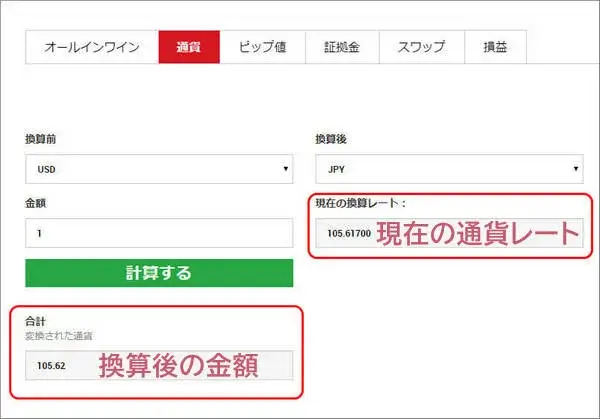This screenshot has width=600, height=419.
Task: Click the 換算後 label
Action: tap(331, 139)
